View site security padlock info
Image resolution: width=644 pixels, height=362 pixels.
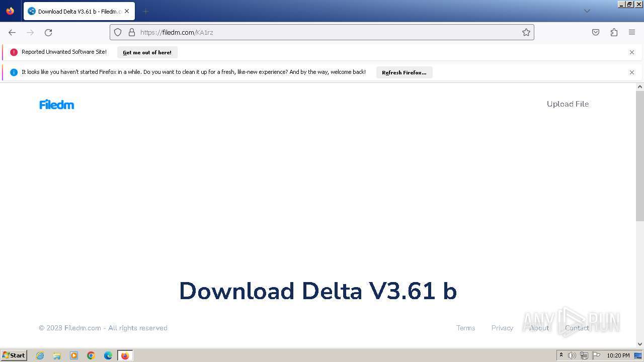[x=132, y=32]
